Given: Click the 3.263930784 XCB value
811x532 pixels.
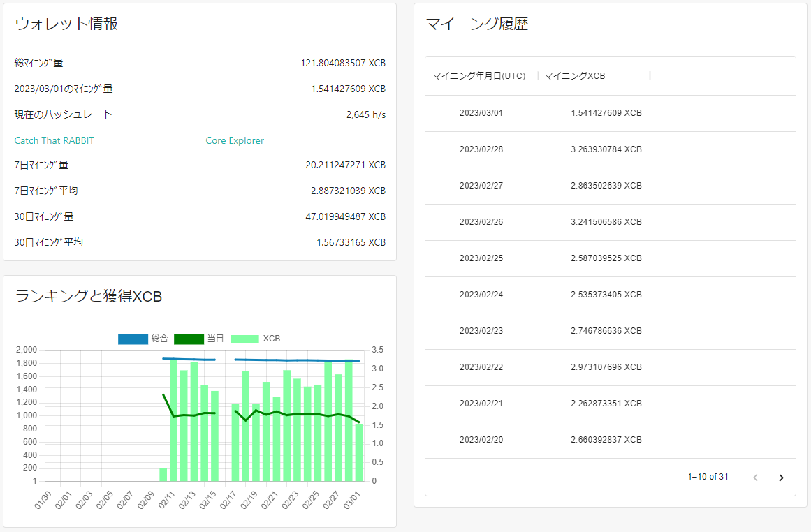Looking at the screenshot, I should tap(606, 149).
